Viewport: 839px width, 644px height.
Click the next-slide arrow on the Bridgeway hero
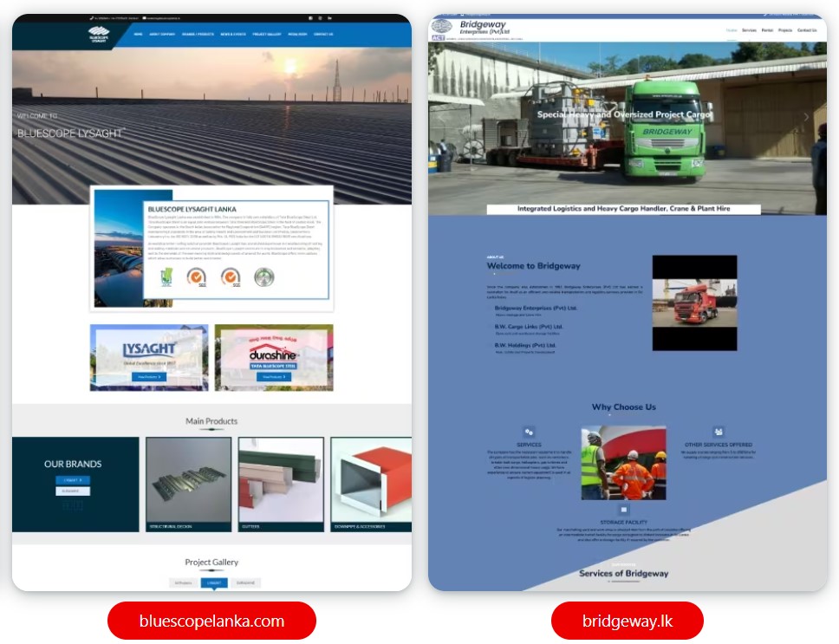[806, 117]
